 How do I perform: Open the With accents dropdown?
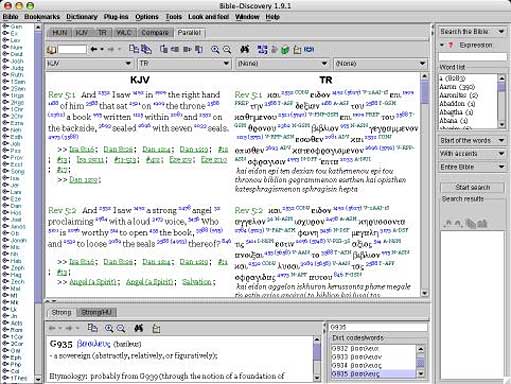click(x=472, y=154)
